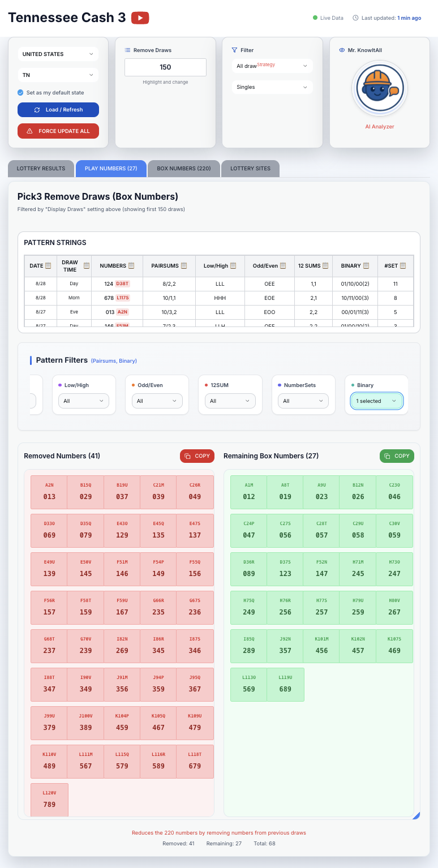Click the Remove Draws input showing 150
The width and height of the screenshot is (438, 868).
point(165,67)
